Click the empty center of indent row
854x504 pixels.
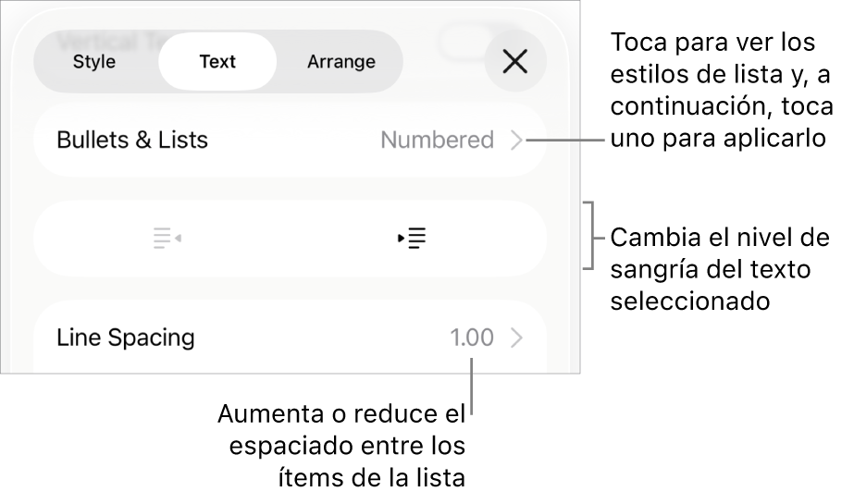coord(290,239)
